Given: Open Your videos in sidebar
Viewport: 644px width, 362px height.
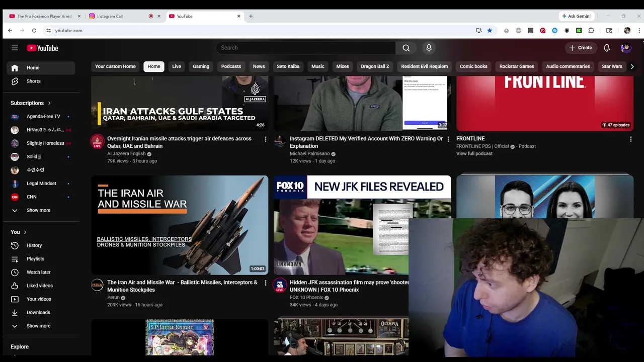Looking at the screenshot, I should pyautogui.click(x=39, y=299).
